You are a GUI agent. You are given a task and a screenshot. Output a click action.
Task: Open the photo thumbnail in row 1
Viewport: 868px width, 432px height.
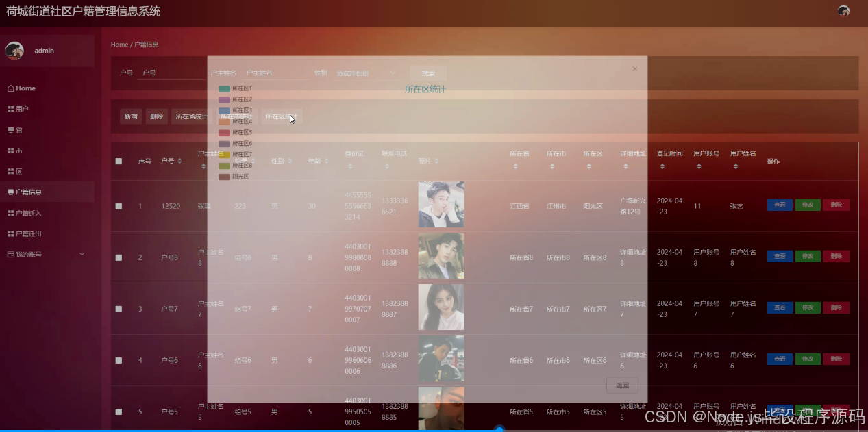point(441,204)
